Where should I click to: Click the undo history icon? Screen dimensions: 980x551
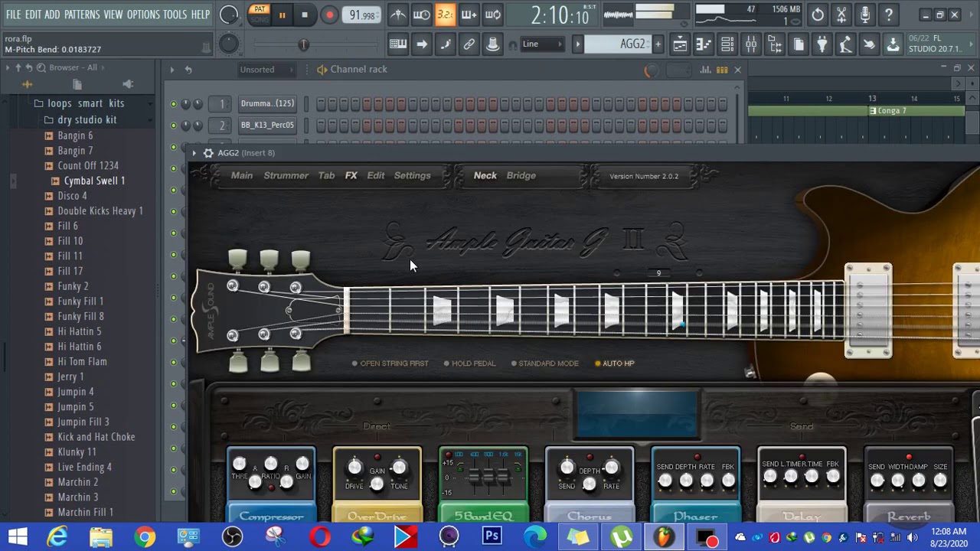click(x=818, y=15)
